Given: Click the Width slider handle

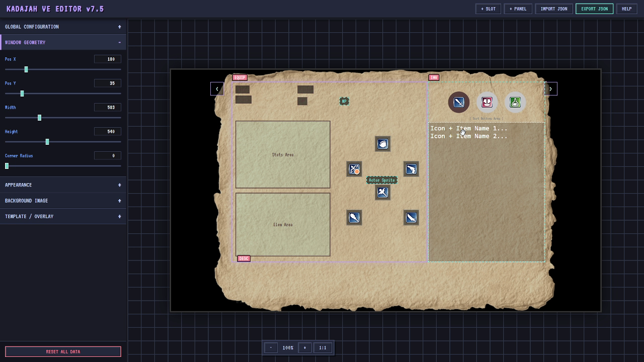Looking at the screenshot, I should [39, 118].
